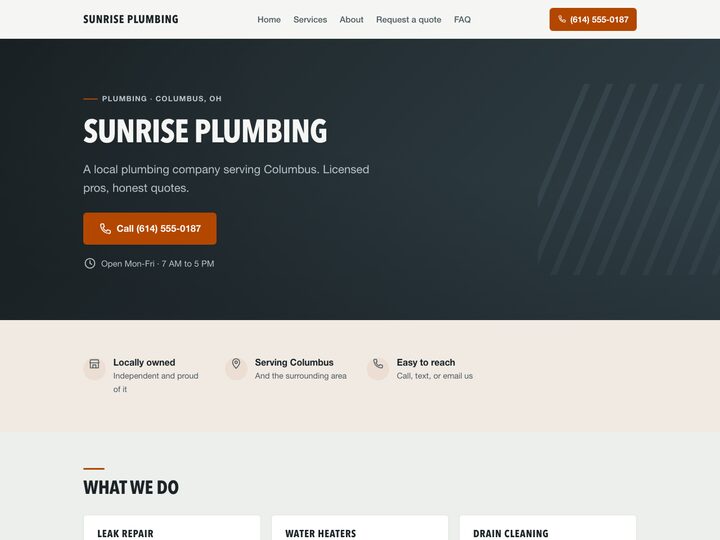Click the hero tagline about local plumbing company
The image size is (720, 540).
click(226, 179)
